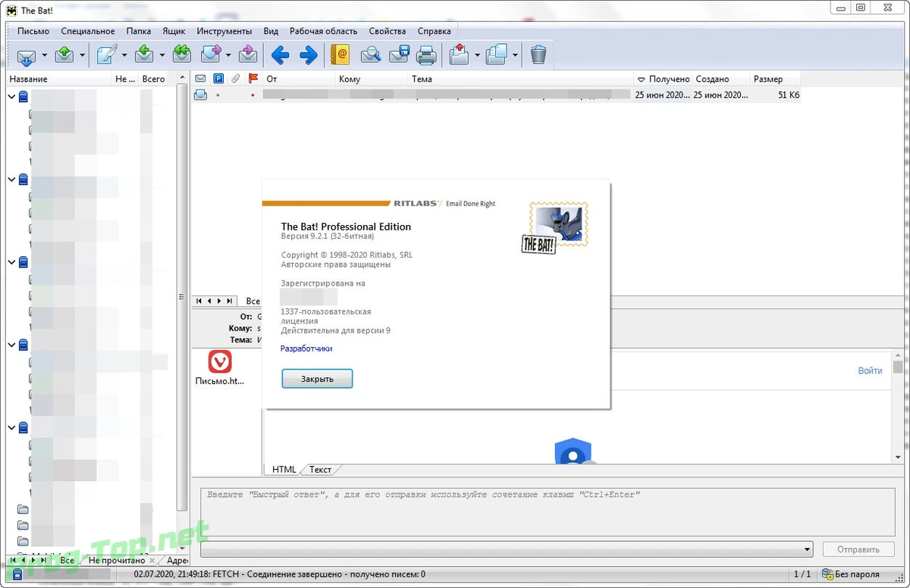Viewport: 910px width, 588px height.
Task: Select the Все tab below folder tree
Action: click(x=67, y=561)
